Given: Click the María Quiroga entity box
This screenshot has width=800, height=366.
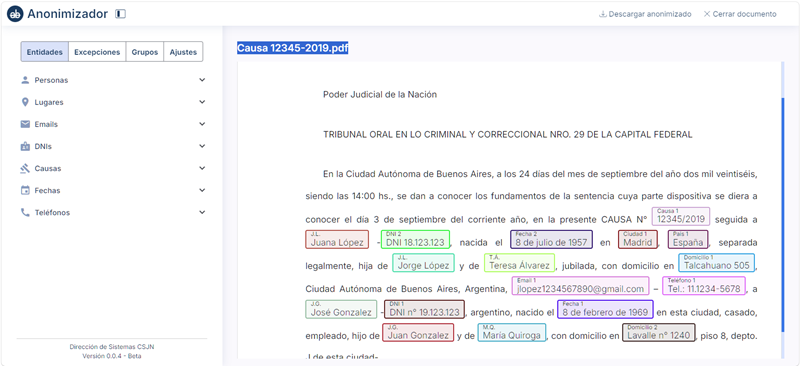Looking at the screenshot, I should point(512,333).
